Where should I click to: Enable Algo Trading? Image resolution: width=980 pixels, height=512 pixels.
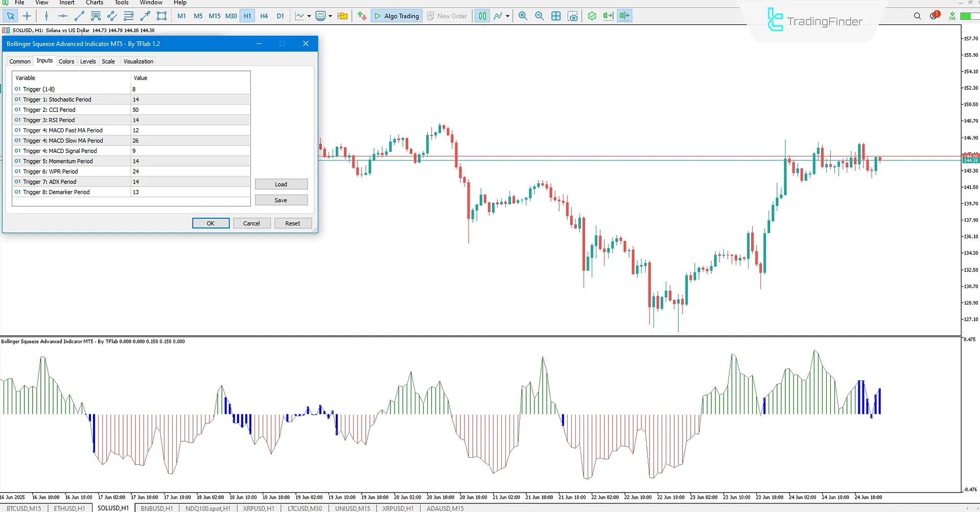396,16
